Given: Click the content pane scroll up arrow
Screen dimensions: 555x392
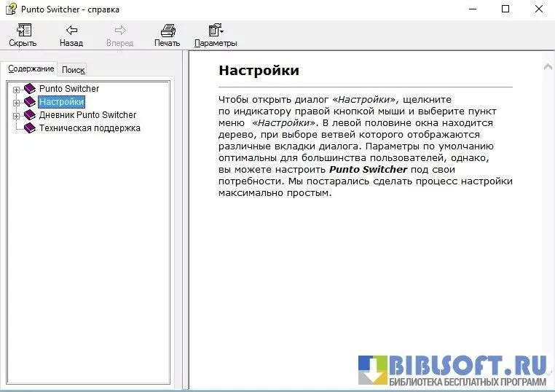Looking at the screenshot, I should pos(548,67).
